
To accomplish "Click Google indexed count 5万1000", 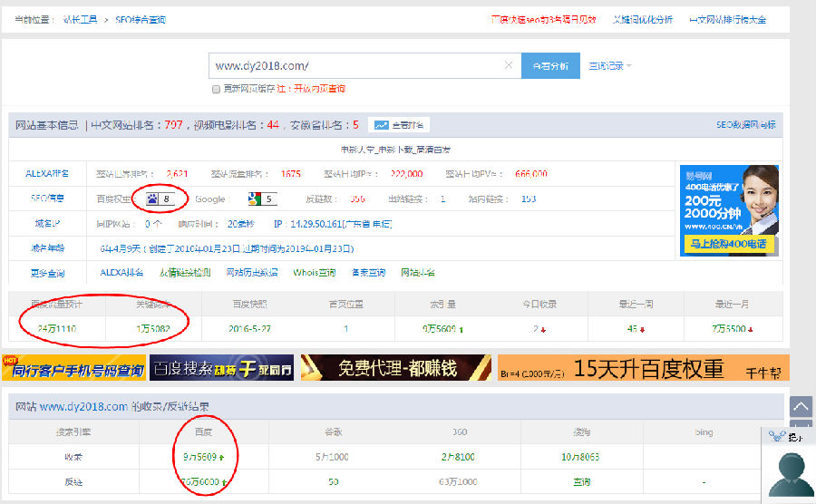I will point(332,457).
